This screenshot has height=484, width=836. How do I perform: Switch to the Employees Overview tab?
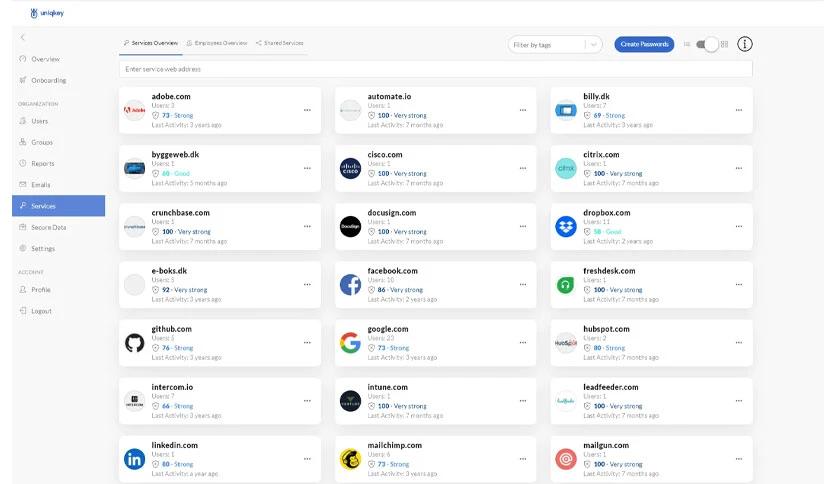[217, 43]
